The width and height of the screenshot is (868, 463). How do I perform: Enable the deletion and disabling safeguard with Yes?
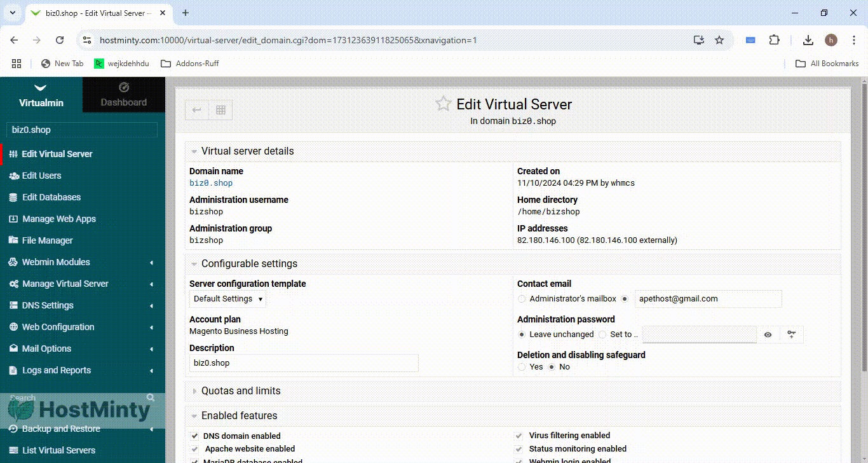(x=522, y=366)
